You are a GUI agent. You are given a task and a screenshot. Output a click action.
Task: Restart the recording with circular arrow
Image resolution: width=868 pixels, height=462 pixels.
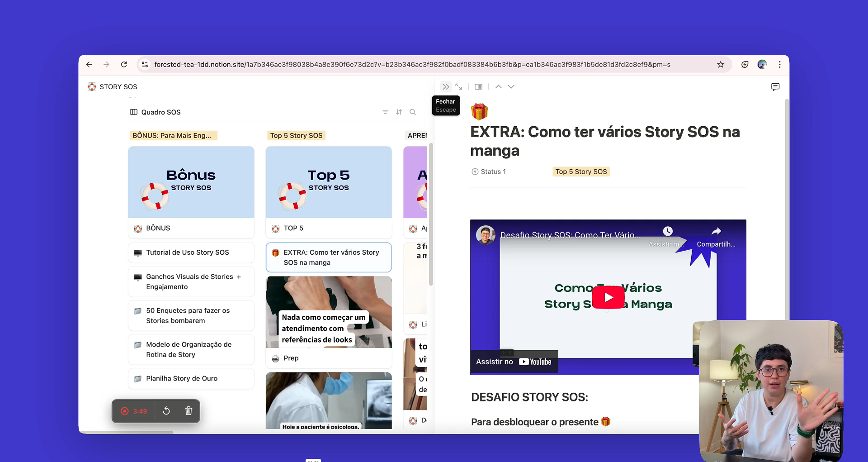[x=166, y=411]
